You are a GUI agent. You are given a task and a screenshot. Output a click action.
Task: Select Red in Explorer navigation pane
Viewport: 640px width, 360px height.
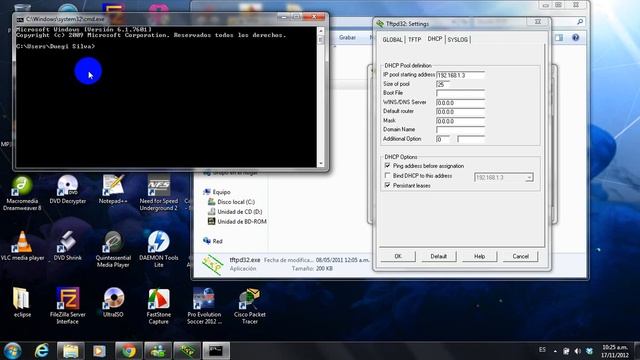click(x=218, y=241)
